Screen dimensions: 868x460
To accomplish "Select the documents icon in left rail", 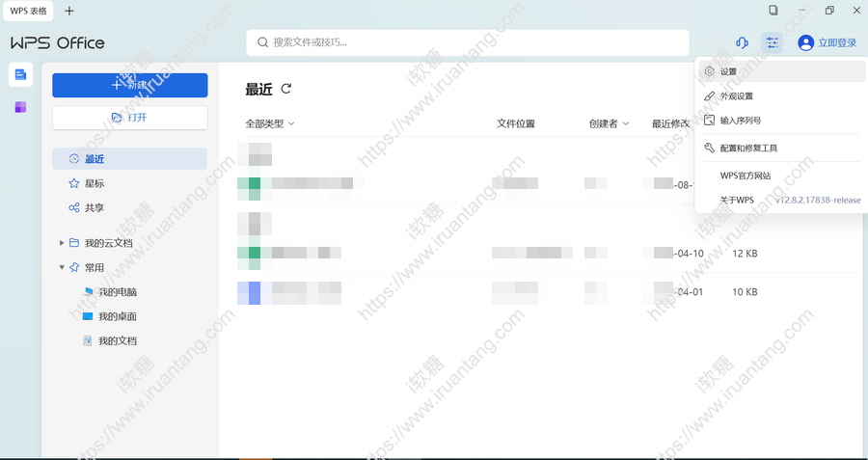I will tap(20, 74).
